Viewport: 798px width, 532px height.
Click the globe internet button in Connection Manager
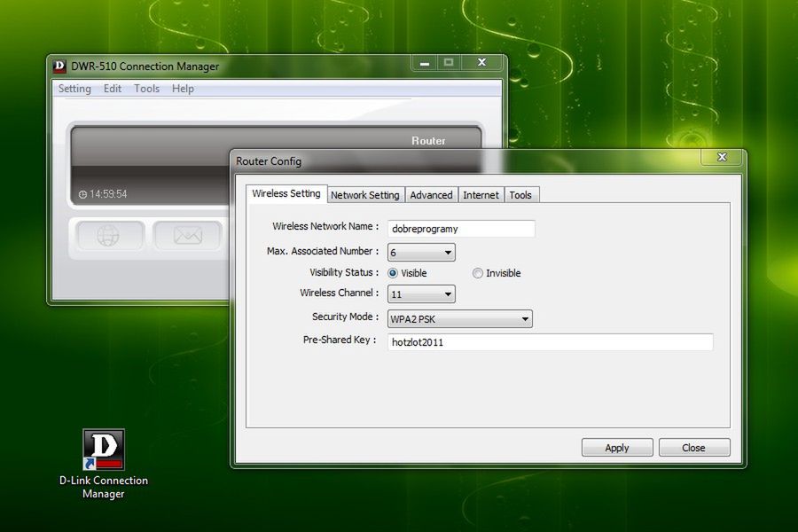coord(109,236)
